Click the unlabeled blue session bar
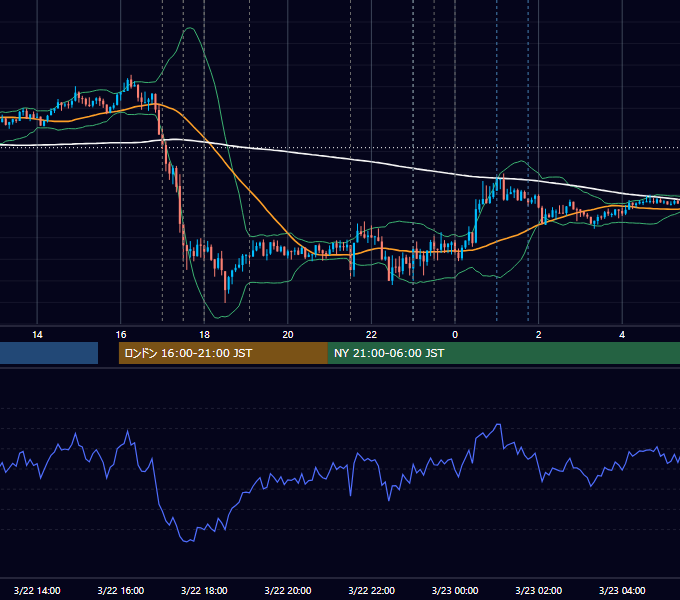 click(x=49, y=353)
